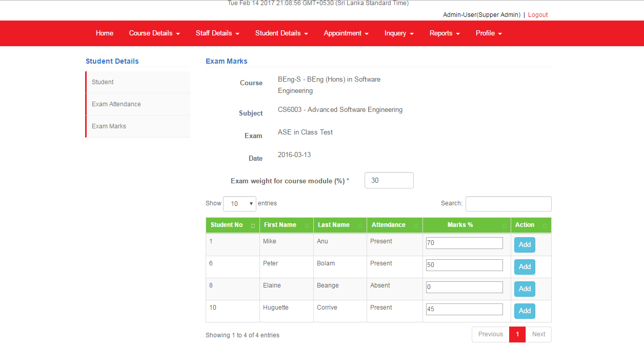
Task: Open the Profile menu
Action: (488, 33)
